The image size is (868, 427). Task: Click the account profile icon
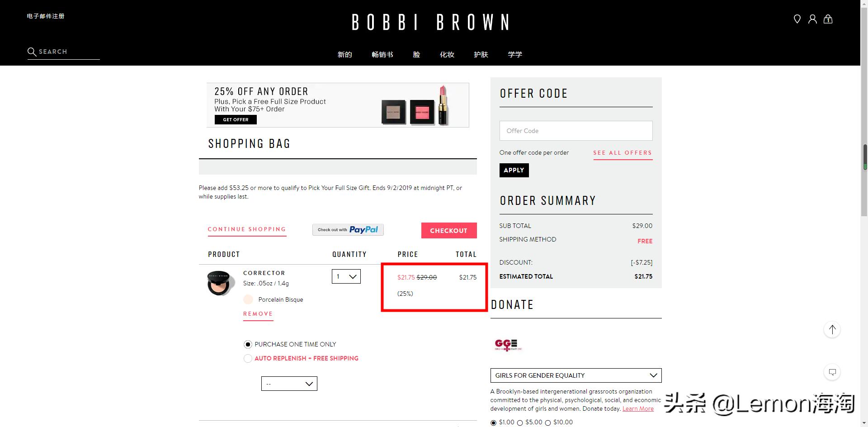click(812, 19)
